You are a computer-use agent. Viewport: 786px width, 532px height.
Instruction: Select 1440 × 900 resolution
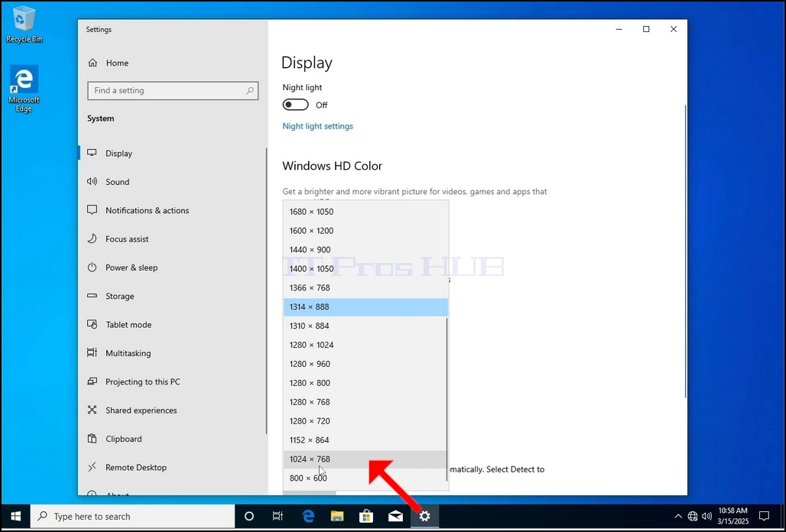pyautogui.click(x=365, y=250)
